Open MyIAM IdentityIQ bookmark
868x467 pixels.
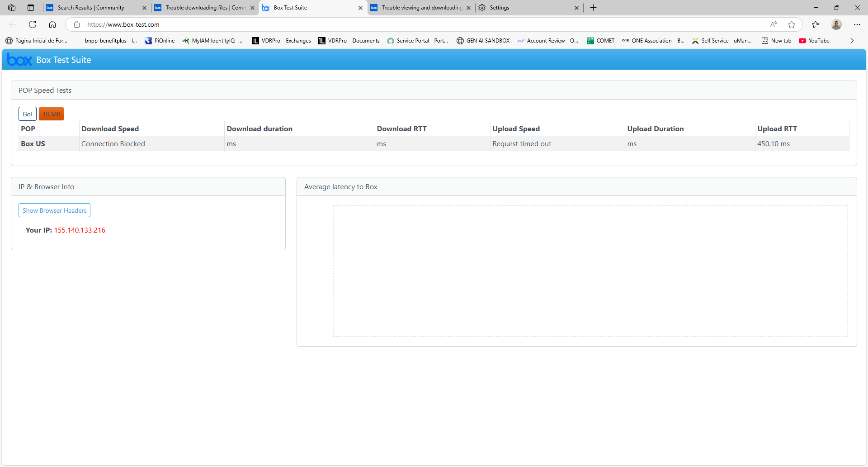[x=212, y=41]
